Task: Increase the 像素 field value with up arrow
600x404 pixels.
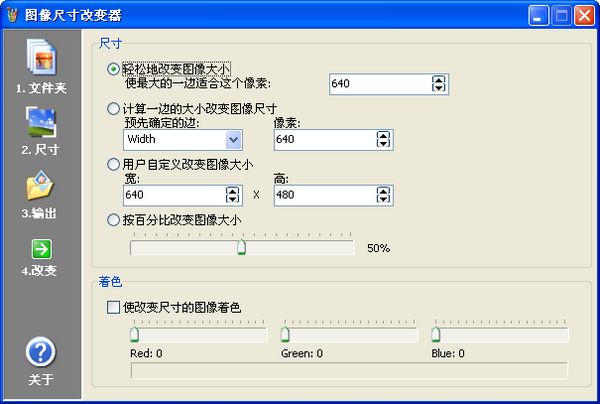Action: pos(383,135)
